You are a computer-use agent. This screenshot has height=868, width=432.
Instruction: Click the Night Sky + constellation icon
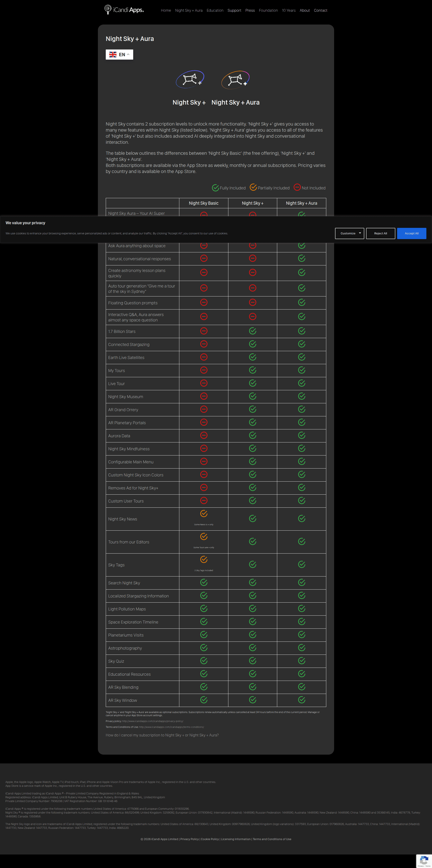click(x=190, y=80)
